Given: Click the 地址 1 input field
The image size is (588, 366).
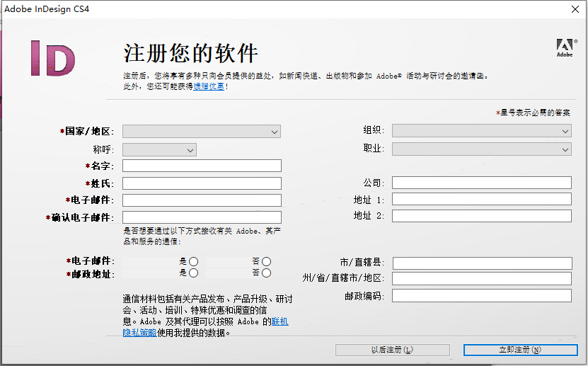Looking at the screenshot, I should 481,199.
